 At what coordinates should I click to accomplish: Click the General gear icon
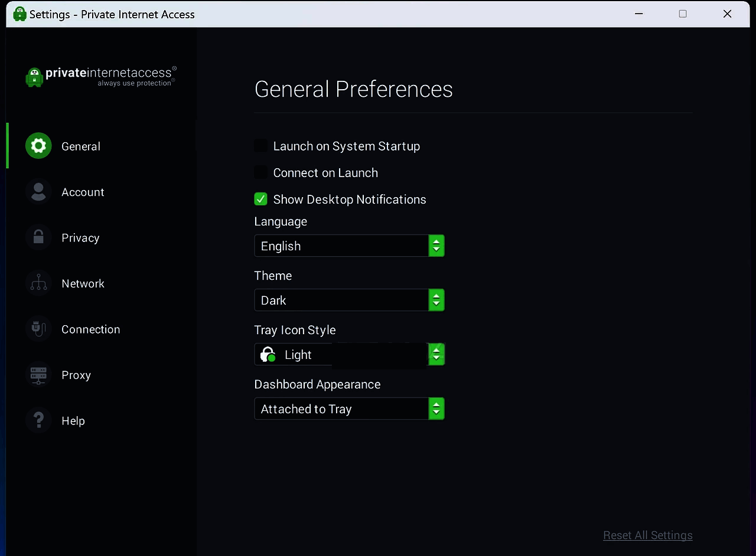[x=38, y=146]
